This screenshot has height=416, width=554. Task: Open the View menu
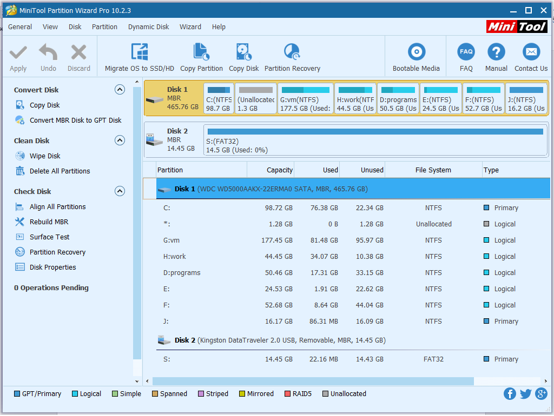[50, 27]
